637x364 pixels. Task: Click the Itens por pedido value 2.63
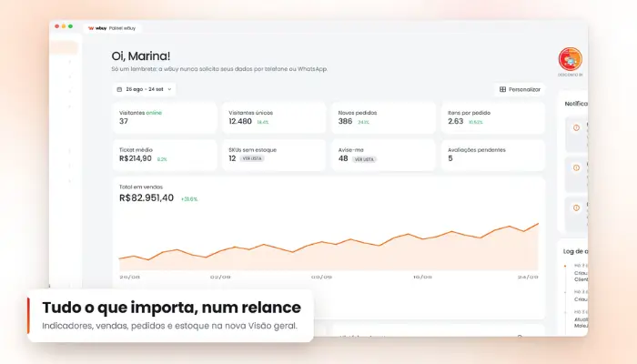coord(455,121)
